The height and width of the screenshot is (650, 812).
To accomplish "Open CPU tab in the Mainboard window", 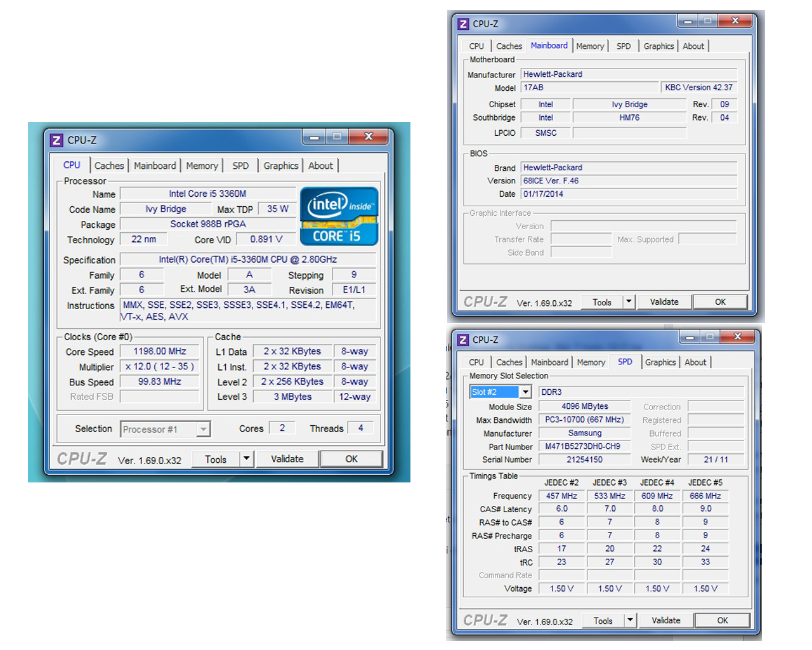I will click(476, 46).
